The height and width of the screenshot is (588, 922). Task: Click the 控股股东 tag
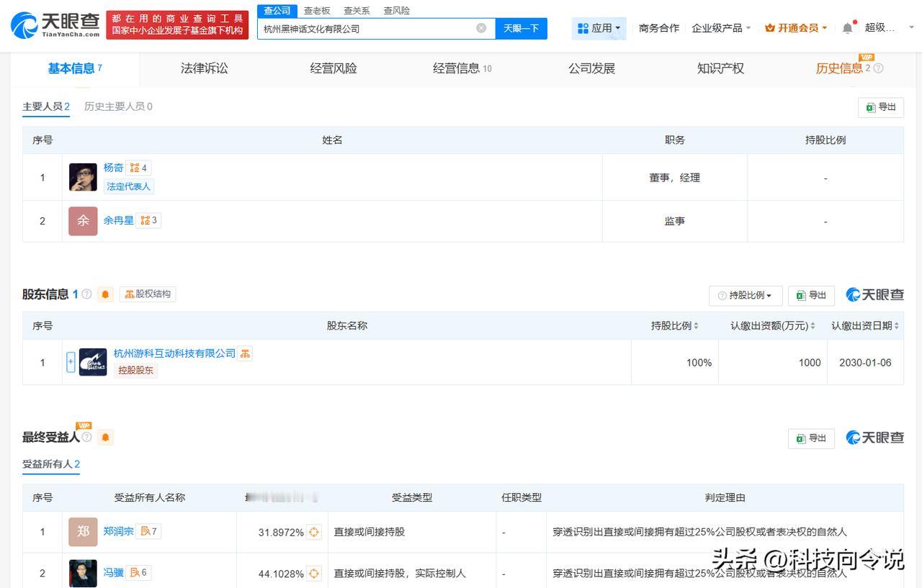coord(135,371)
